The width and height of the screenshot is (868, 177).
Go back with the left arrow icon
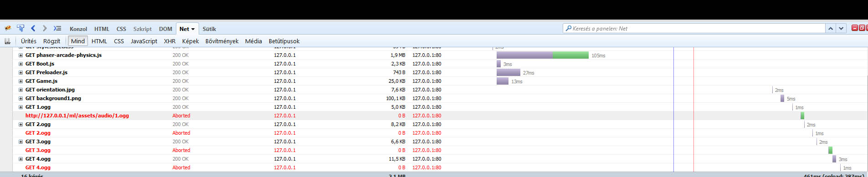coord(33,28)
